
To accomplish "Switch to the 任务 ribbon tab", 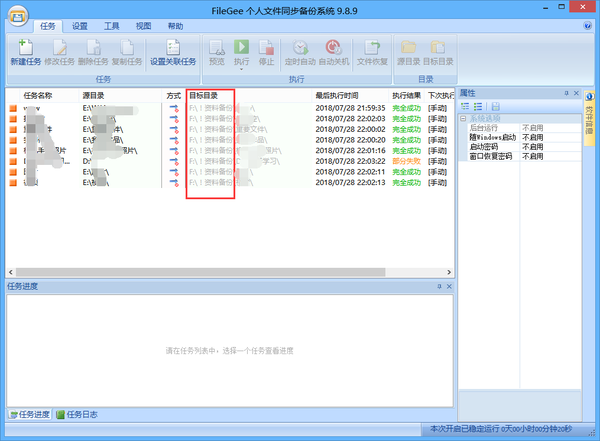I will click(x=47, y=26).
